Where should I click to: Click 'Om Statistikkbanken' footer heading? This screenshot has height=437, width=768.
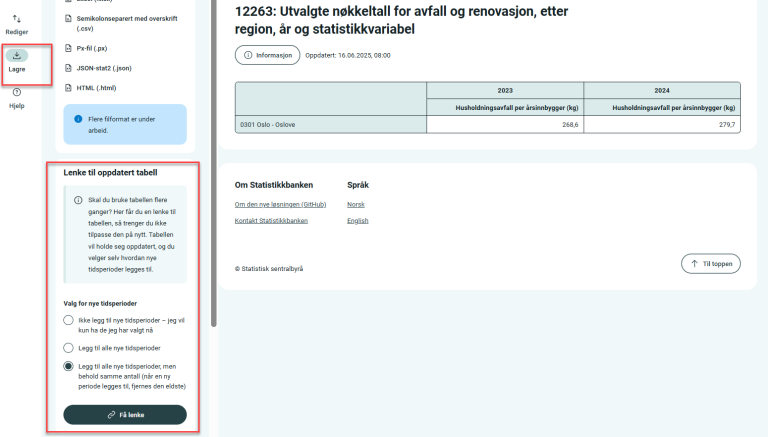(x=274, y=185)
